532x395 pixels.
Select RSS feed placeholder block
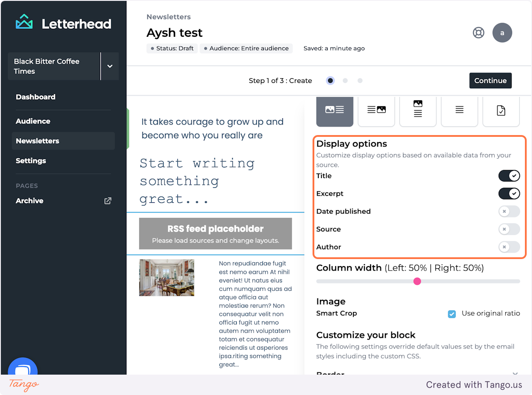pyautogui.click(x=215, y=233)
